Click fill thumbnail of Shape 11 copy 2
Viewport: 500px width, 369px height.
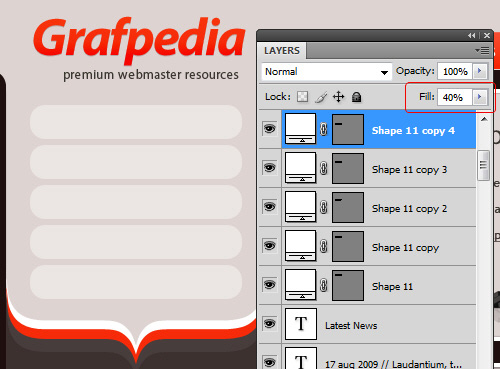(300, 207)
